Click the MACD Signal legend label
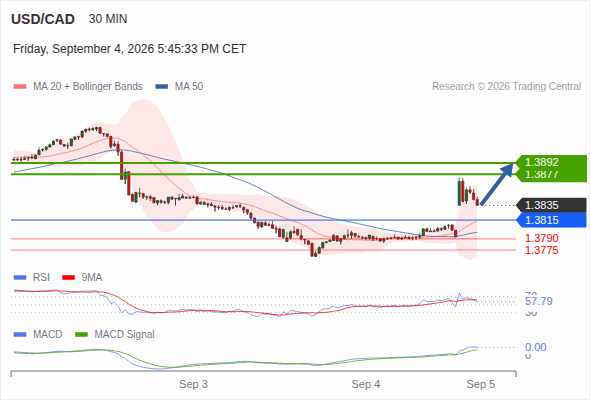 click(x=125, y=335)
